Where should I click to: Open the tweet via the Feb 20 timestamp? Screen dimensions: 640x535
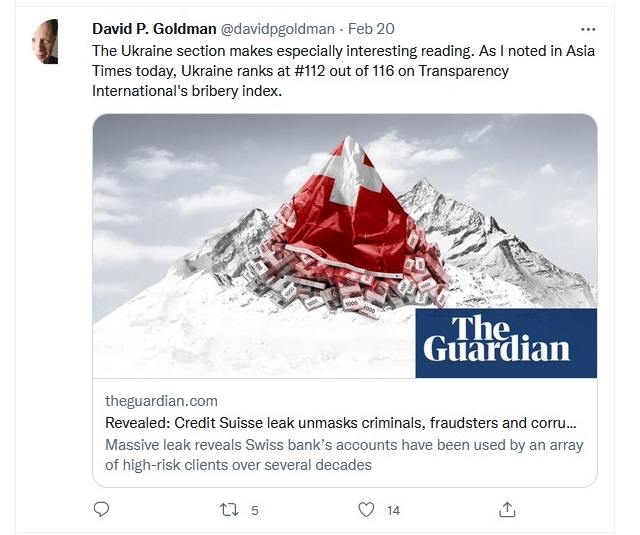coord(371,29)
